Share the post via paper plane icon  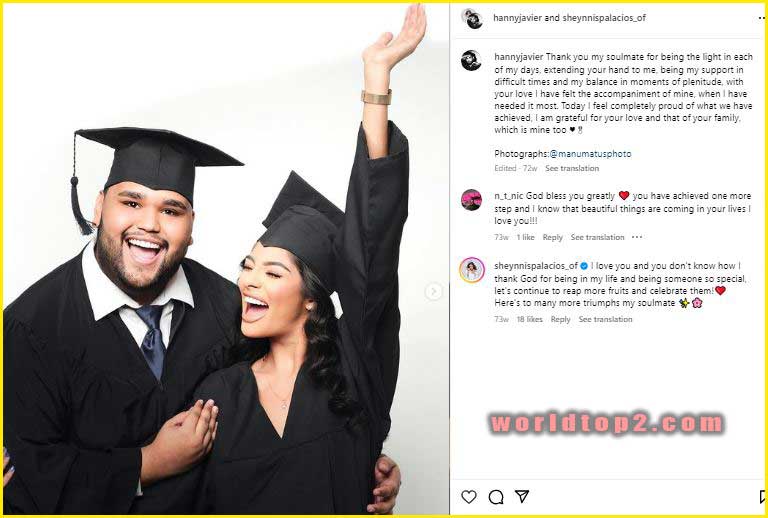(x=522, y=496)
